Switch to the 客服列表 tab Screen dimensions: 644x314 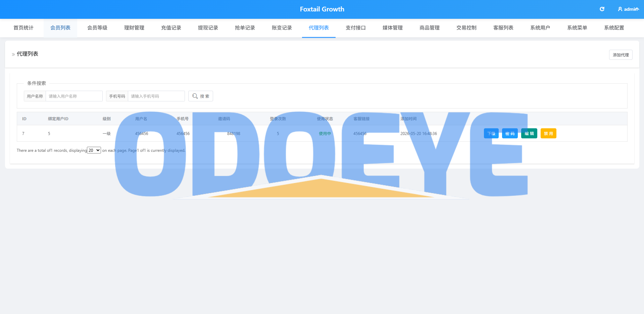[x=503, y=28]
